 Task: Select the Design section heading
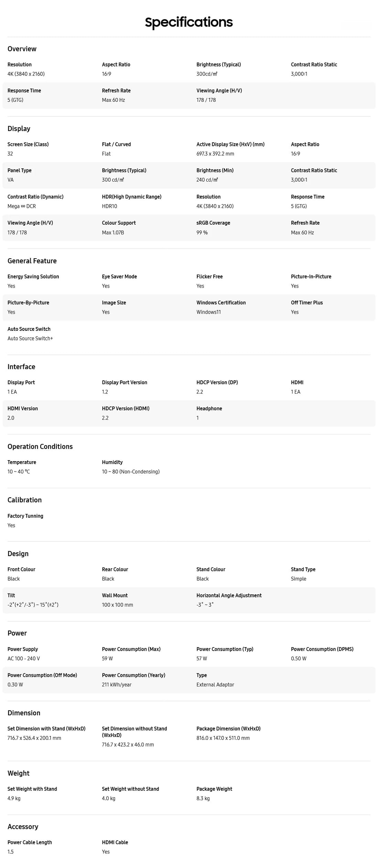(x=18, y=554)
